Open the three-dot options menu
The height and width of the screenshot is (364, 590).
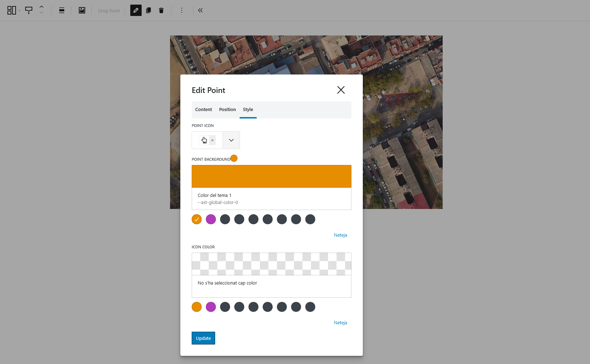[x=182, y=10]
